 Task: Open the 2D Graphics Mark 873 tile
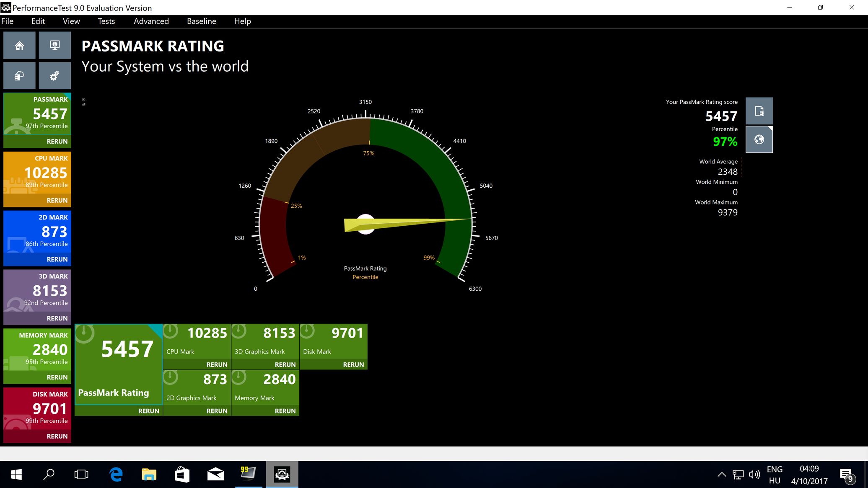click(x=197, y=388)
